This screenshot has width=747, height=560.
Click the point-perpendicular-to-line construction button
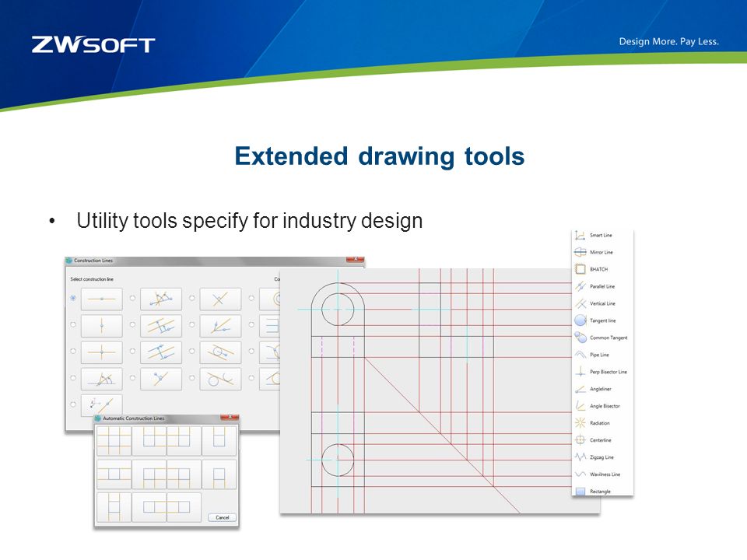[x=161, y=379]
